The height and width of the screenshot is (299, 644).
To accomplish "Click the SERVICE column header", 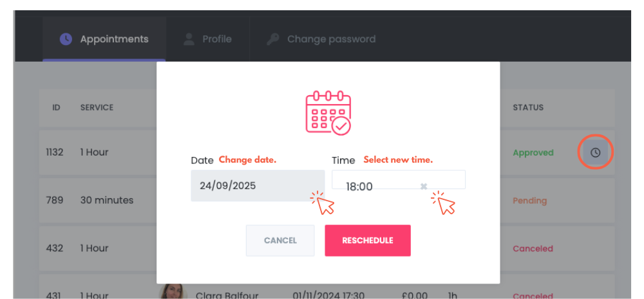I will [97, 107].
